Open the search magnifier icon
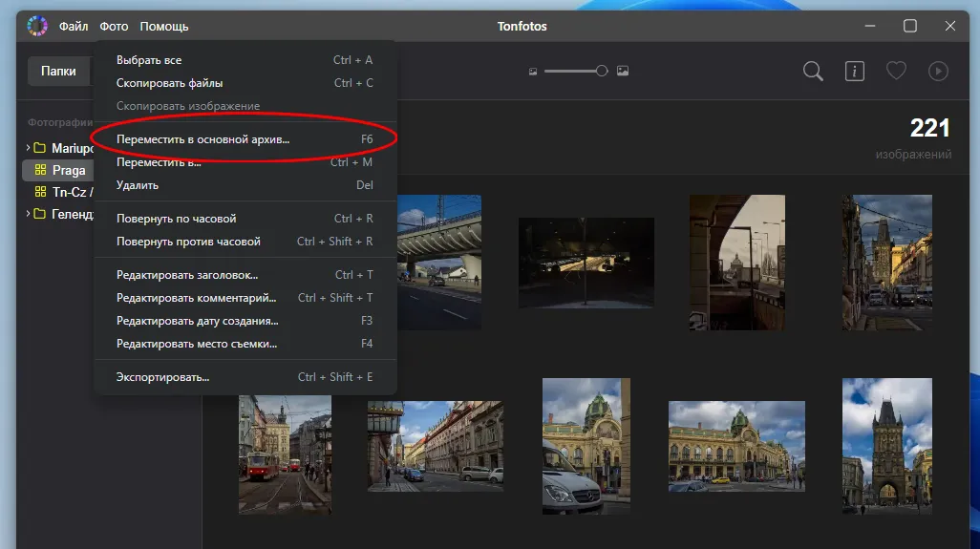The width and height of the screenshot is (980, 549). [x=813, y=71]
